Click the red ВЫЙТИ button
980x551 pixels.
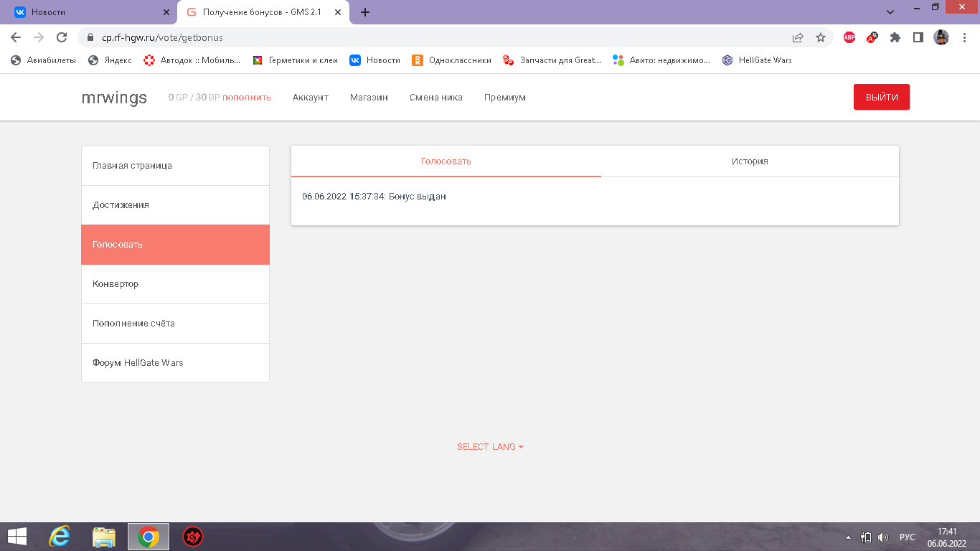(882, 98)
